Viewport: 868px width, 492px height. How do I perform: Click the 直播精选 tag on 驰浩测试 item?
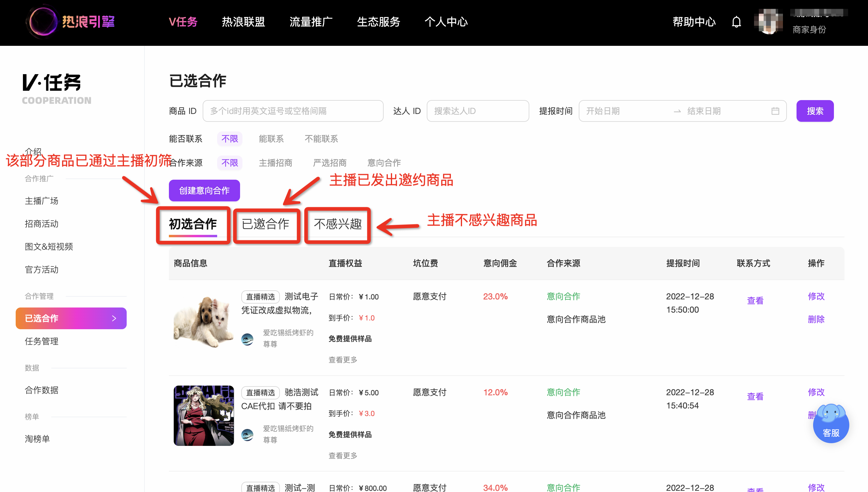tap(261, 393)
